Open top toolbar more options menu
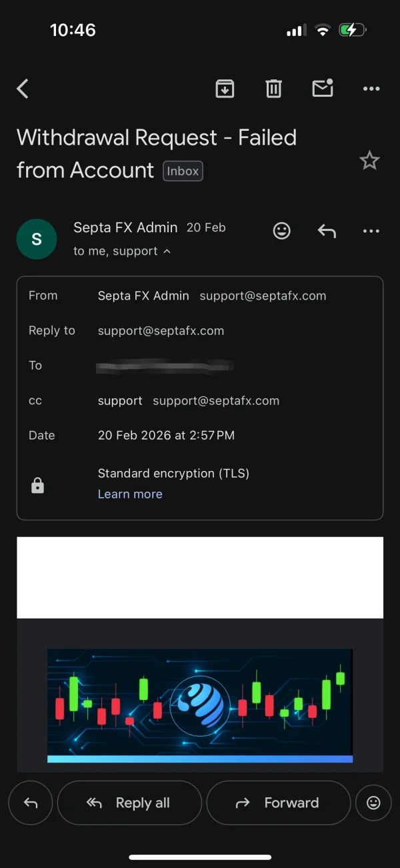The image size is (400, 868). point(371,89)
